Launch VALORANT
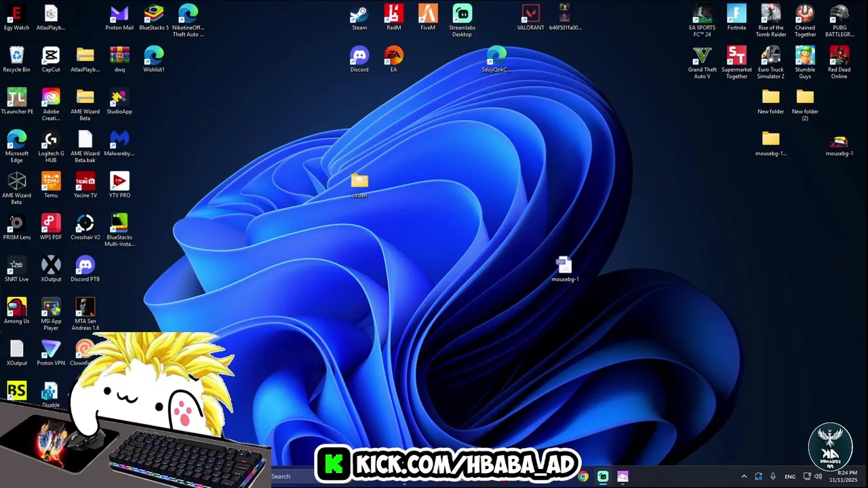Screen dimensions: 868x488 point(530,18)
